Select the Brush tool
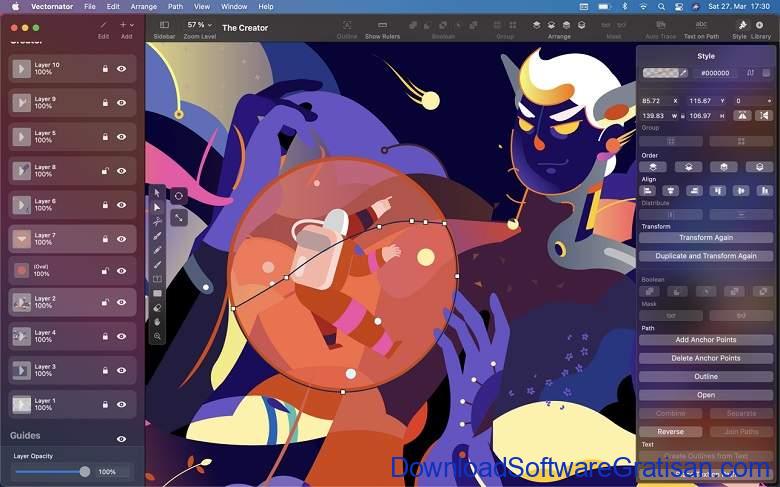 [157, 265]
